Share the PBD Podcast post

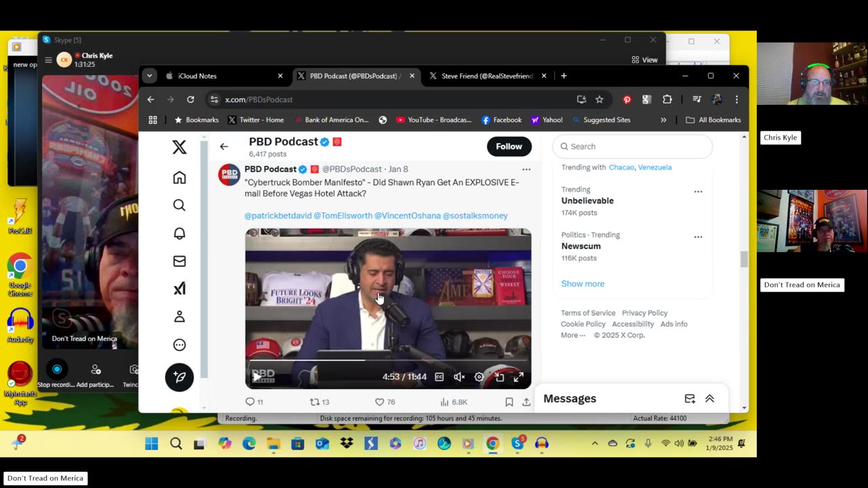(526, 402)
